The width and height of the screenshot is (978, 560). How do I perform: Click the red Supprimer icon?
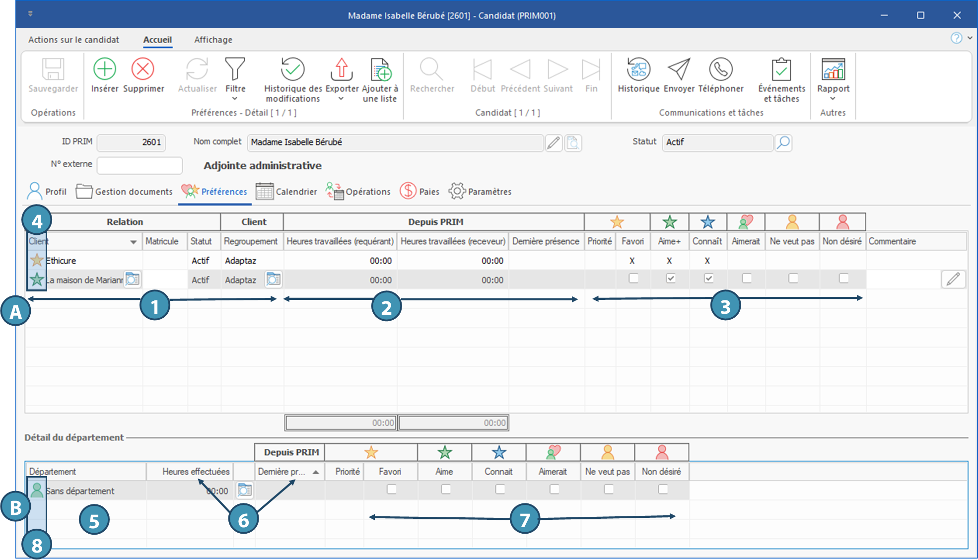pyautogui.click(x=143, y=70)
